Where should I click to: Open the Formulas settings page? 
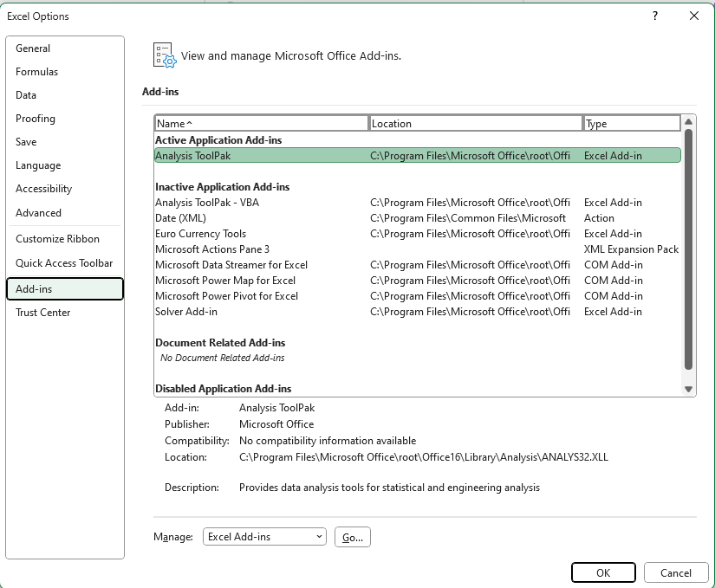pos(37,72)
